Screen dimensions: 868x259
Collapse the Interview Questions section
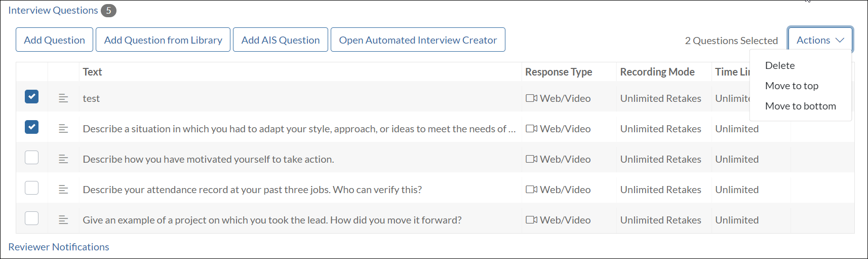click(53, 10)
